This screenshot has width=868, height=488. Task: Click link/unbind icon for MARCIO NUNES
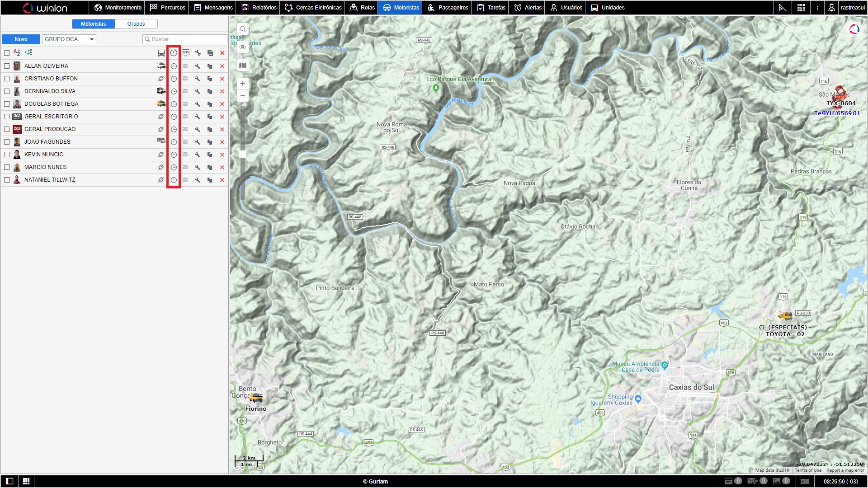pyautogui.click(x=161, y=167)
